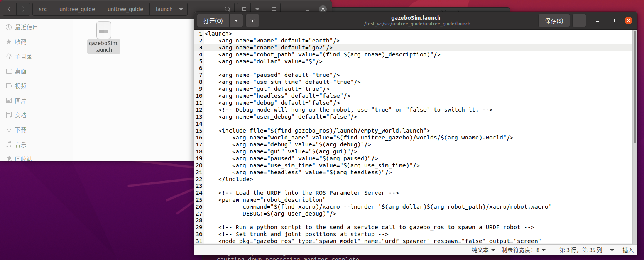Open file manager search
The height and width of the screenshot is (260, 644).
[228, 9]
